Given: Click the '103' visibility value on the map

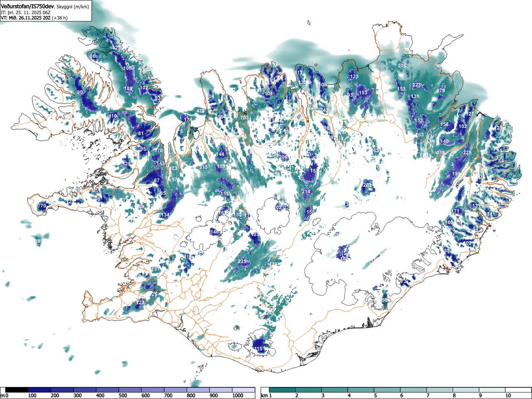Looking at the screenshot, I should tap(255, 234).
